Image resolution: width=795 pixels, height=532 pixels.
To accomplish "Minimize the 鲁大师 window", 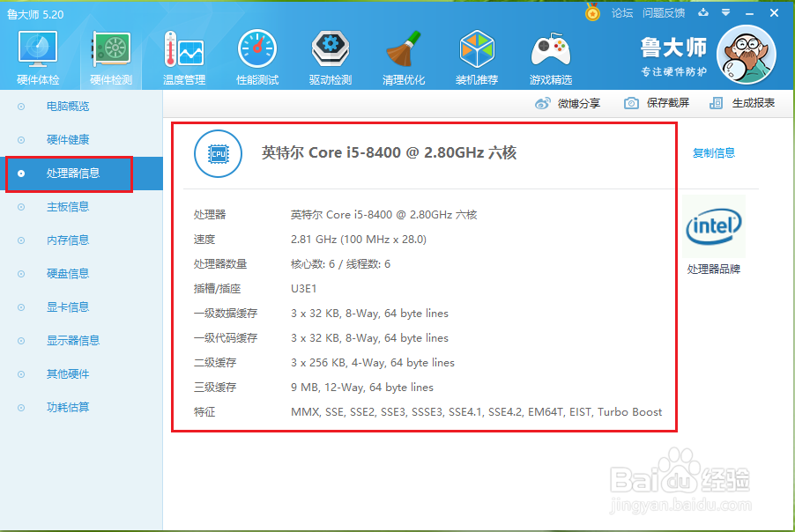I will [x=750, y=13].
